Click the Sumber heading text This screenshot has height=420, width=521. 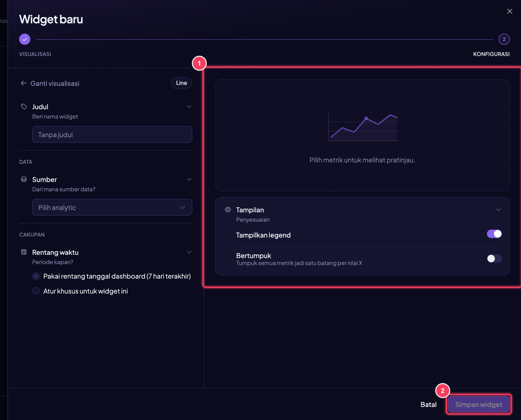click(x=44, y=179)
